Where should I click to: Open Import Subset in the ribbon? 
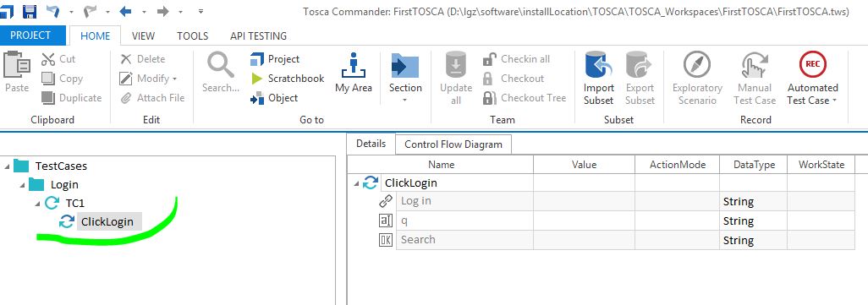[x=598, y=79]
